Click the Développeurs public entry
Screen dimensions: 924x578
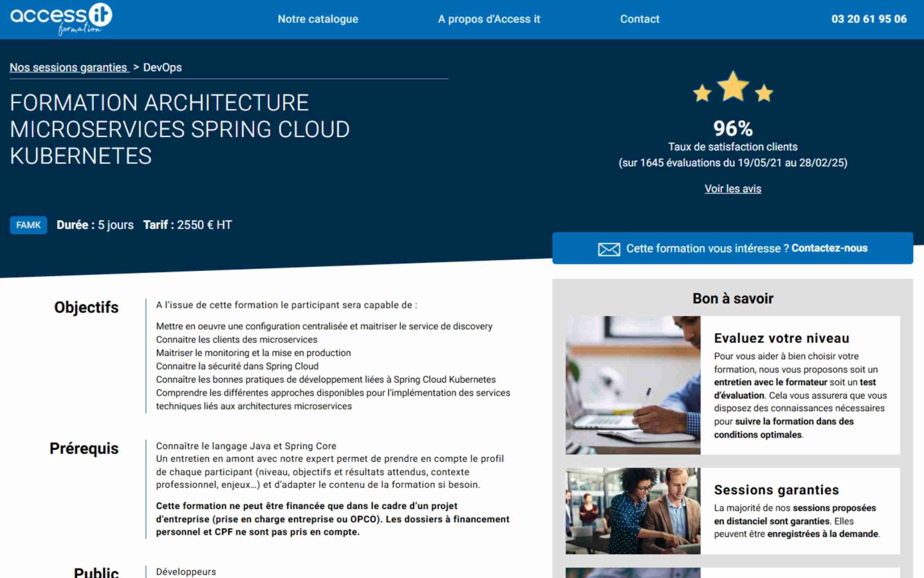click(x=186, y=572)
